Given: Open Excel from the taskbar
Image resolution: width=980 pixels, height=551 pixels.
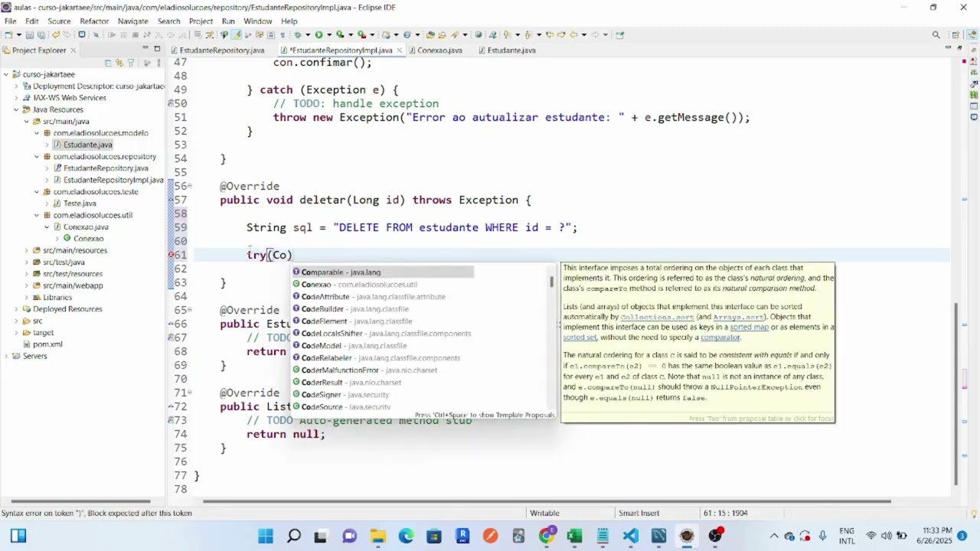Looking at the screenshot, I should [574, 536].
